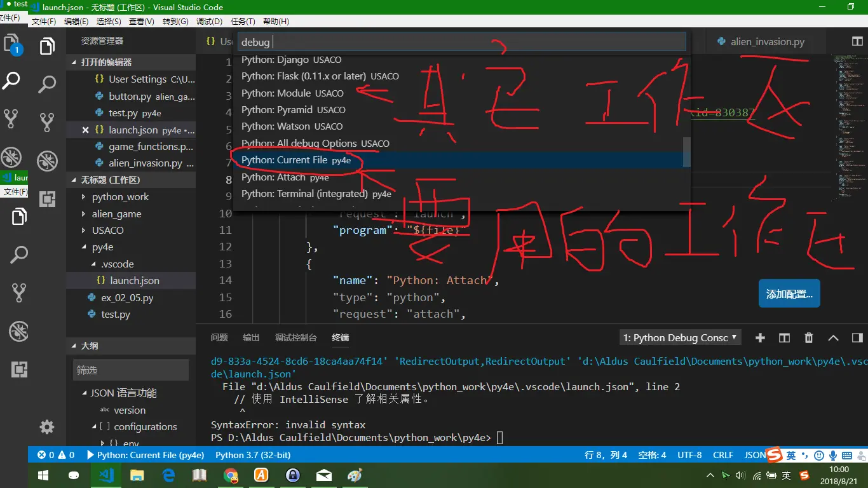Image resolution: width=868 pixels, height=488 pixels.
Task: Switch to the 问题 panel tab
Action: tap(219, 337)
